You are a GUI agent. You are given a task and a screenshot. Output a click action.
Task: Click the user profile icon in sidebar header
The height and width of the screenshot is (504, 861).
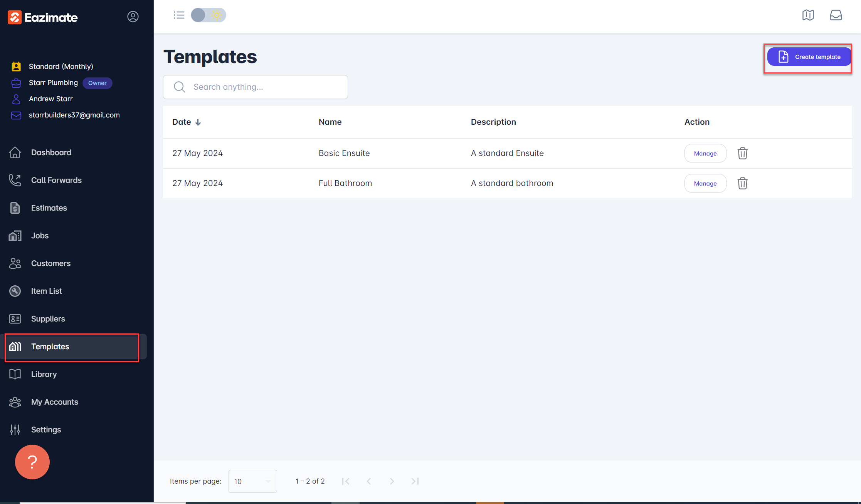pyautogui.click(x=133, y=17)
